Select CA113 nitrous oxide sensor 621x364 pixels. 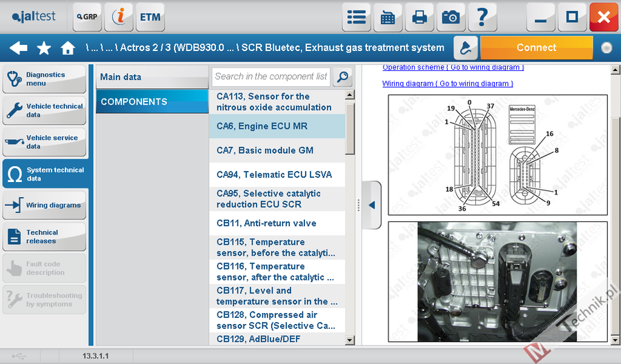click(x=277, y=101)
